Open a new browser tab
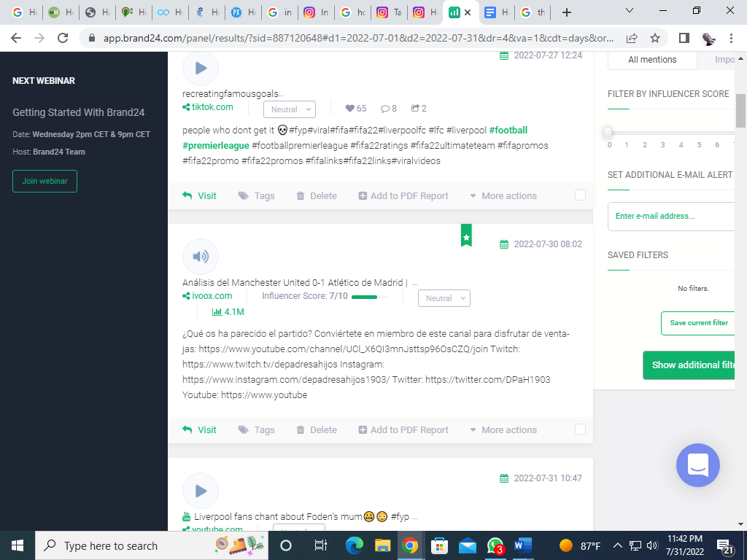This screenshot has width=747, height=560. [x=566, y=13]
